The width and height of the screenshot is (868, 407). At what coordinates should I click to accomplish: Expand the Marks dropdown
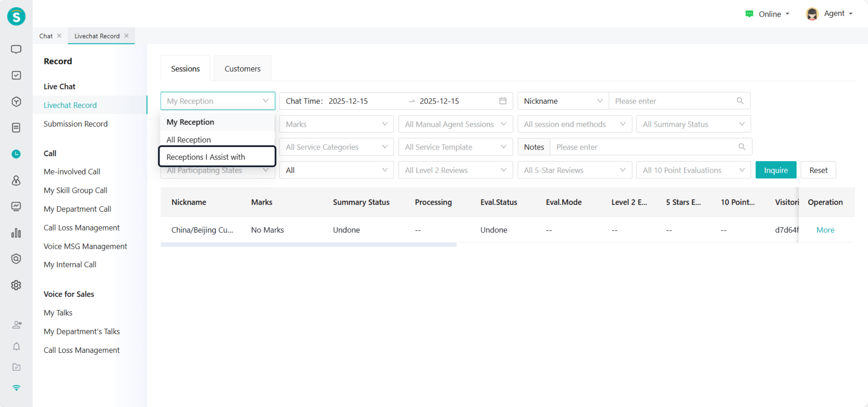pyautogui.click(x=336, y=124)
